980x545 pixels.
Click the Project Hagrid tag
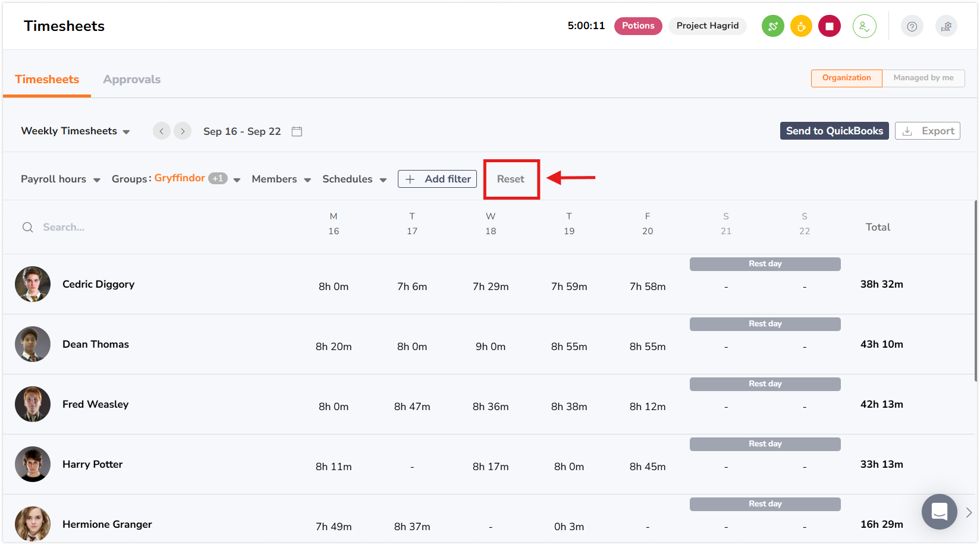(x=708, y=26)
